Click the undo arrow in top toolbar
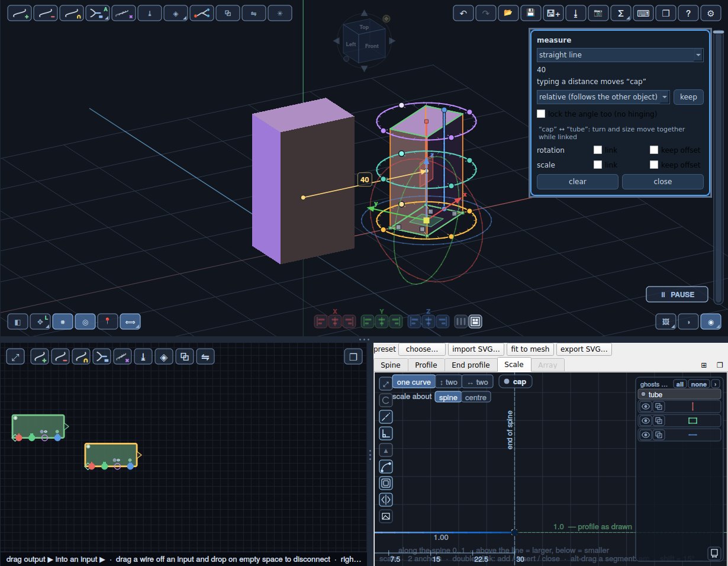This screenshot has width=728, height=566. [463, 13]
